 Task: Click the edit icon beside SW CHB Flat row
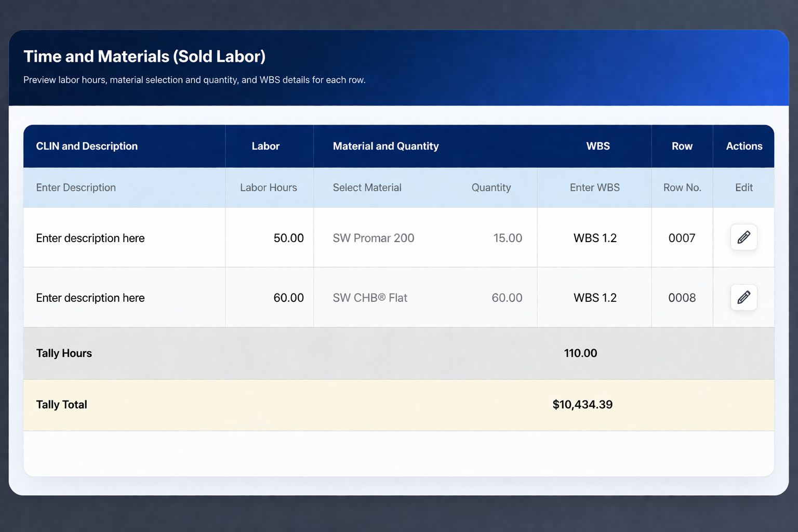click(743, 298)
